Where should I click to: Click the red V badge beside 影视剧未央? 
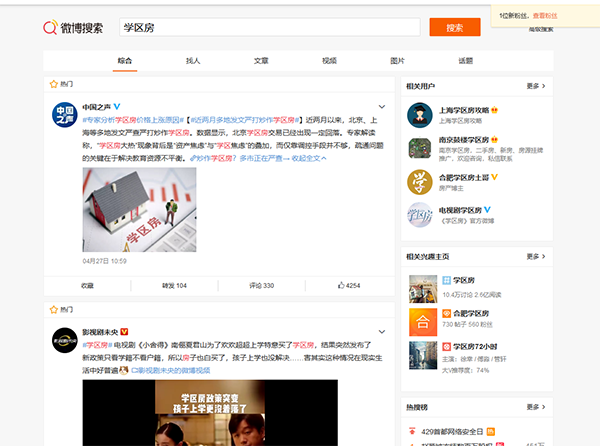tap(124, 332)
